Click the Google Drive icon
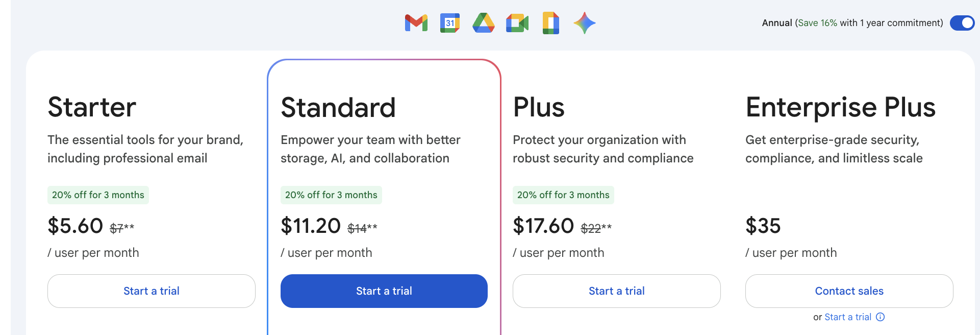 [x=484, y=23]
